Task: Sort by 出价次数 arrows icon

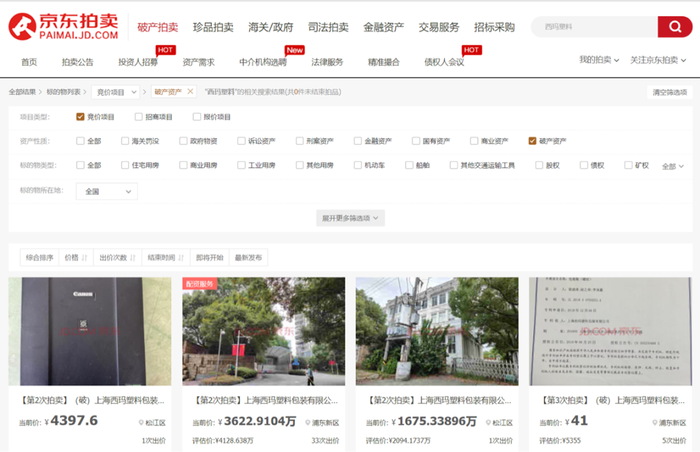Action: click(133, 258)
